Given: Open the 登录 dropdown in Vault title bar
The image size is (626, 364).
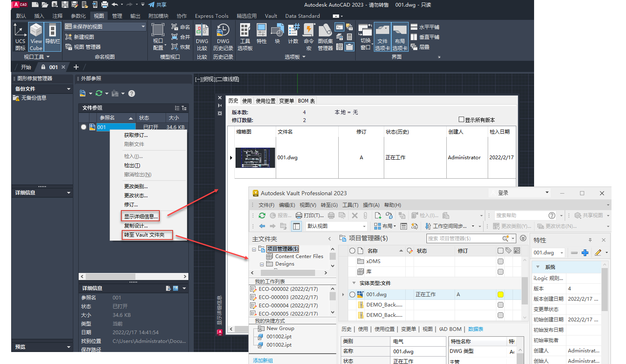Looking at the screenshot, I should coord(520,193).
